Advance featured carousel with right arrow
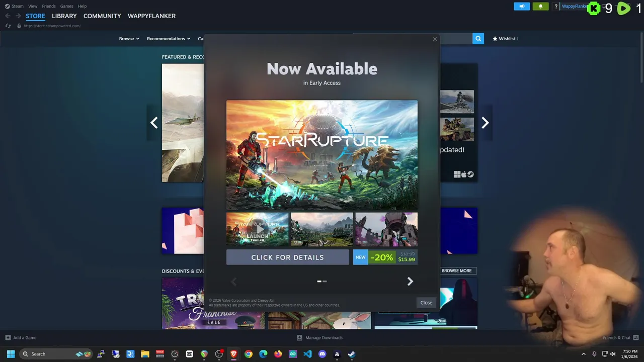644x362 pixels. tap(485, 123)
